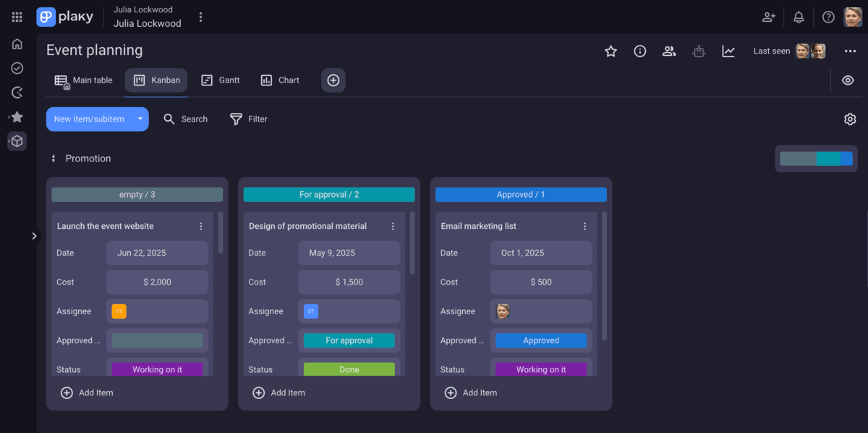Expand the New item/subitem dropdown arrow
The width and height of the screenshot is (868, 433).
[x=141, y=119]
